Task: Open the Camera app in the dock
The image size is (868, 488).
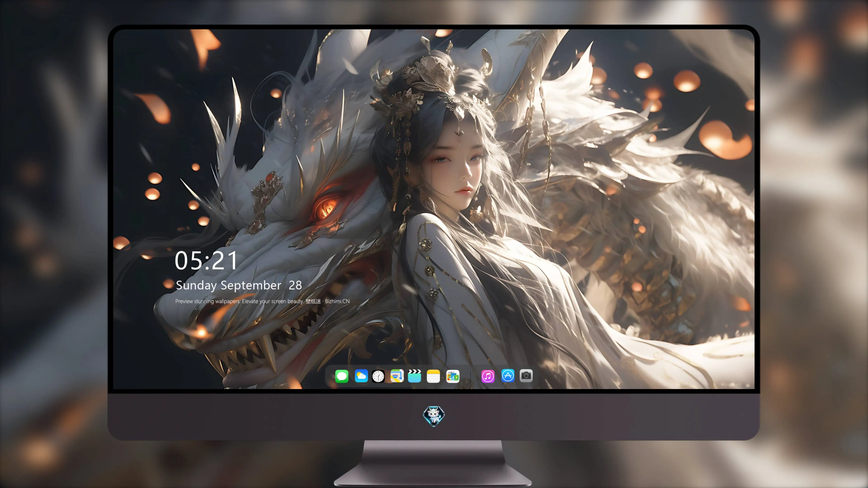Action: (526, 375)
